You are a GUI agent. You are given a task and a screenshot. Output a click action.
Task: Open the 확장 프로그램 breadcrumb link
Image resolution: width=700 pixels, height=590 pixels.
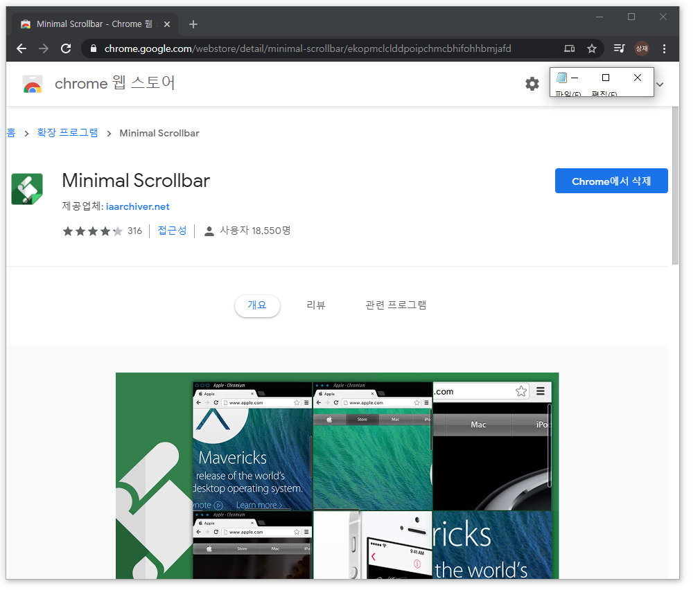(67, 133)
